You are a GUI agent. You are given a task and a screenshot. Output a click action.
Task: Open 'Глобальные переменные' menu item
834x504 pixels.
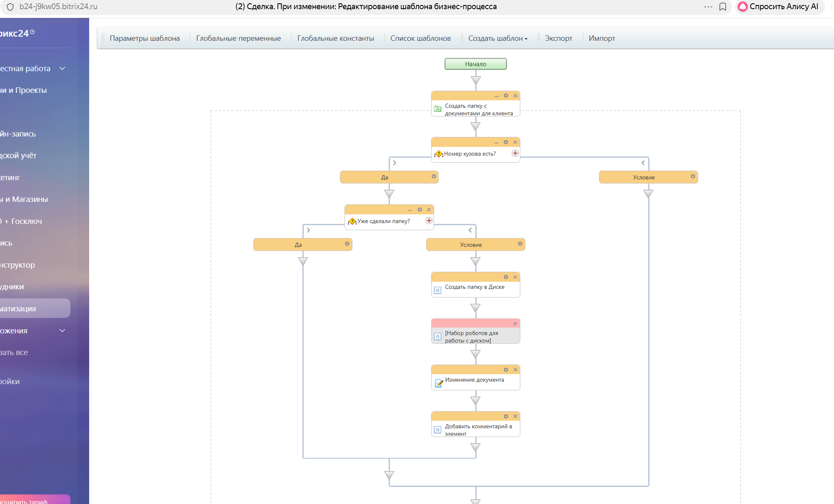point(238,38)
